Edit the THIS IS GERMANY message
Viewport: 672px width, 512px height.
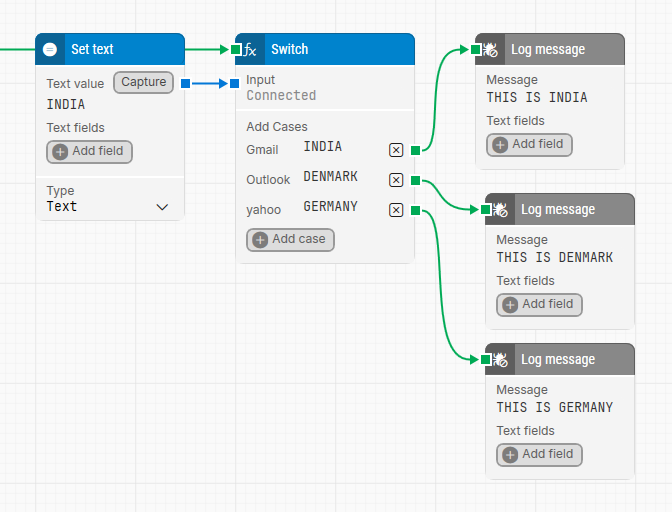pos(555,407)
